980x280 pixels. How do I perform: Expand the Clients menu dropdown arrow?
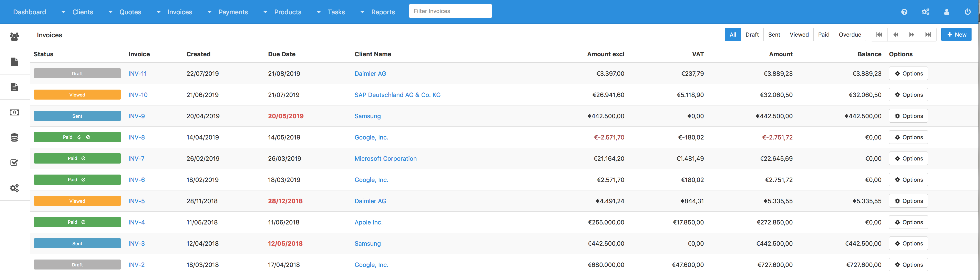tap(64, 12)
